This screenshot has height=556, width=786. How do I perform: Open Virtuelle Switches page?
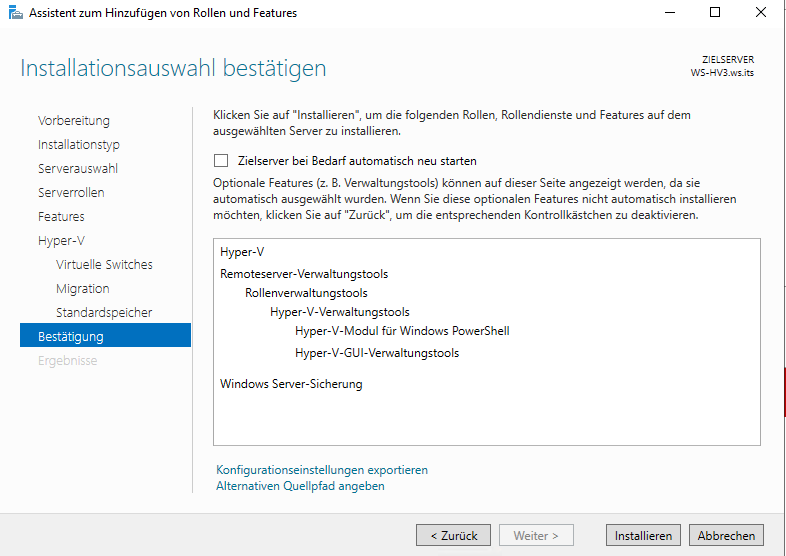[104, 264]
